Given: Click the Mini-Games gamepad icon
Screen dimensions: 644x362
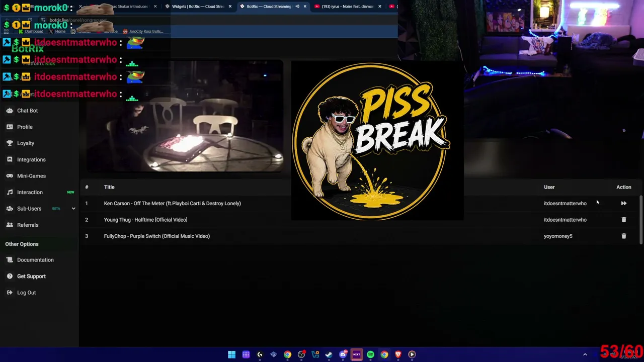Looking at the screenshot, I should coord(10,176).
